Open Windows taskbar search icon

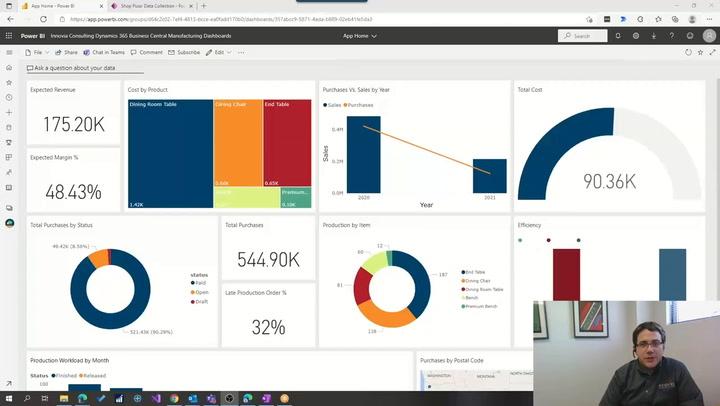pyautogui.click(x=27, y=398)
